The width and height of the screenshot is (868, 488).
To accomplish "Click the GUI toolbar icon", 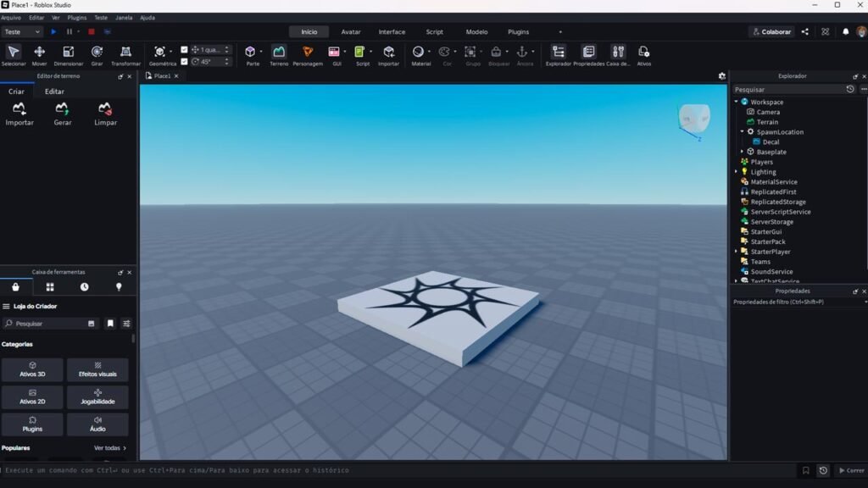I will coord(334,52).
